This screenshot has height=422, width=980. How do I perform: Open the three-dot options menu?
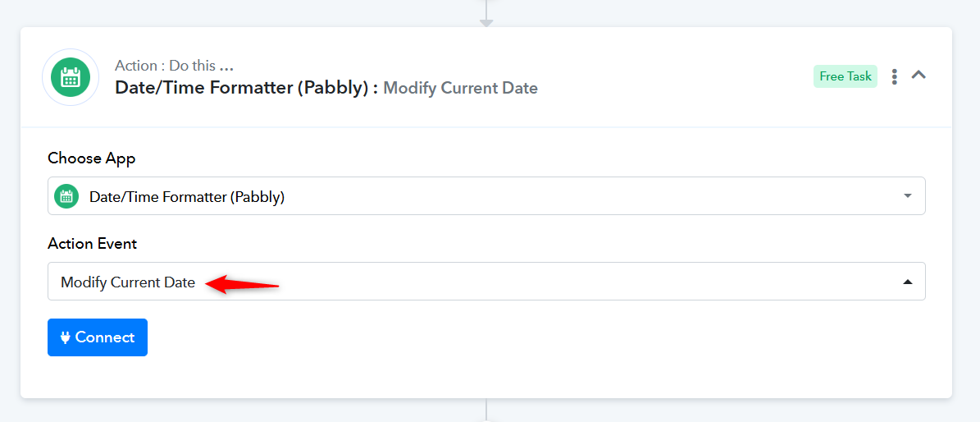[x=895, y=76]
